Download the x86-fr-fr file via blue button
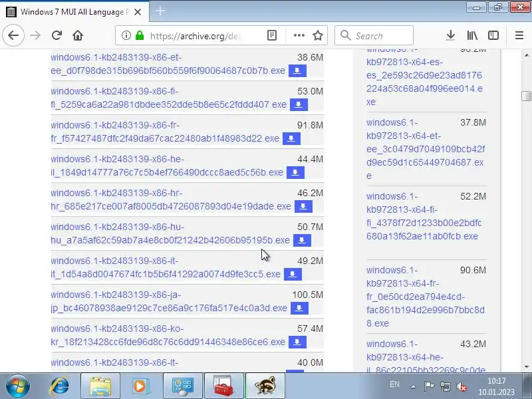532x399 pixels. tap(291, 138)
